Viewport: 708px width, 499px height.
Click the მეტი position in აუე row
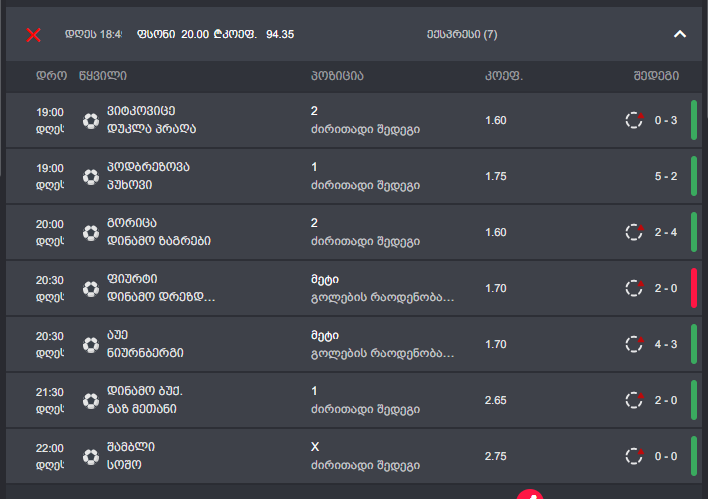[325, 335]
